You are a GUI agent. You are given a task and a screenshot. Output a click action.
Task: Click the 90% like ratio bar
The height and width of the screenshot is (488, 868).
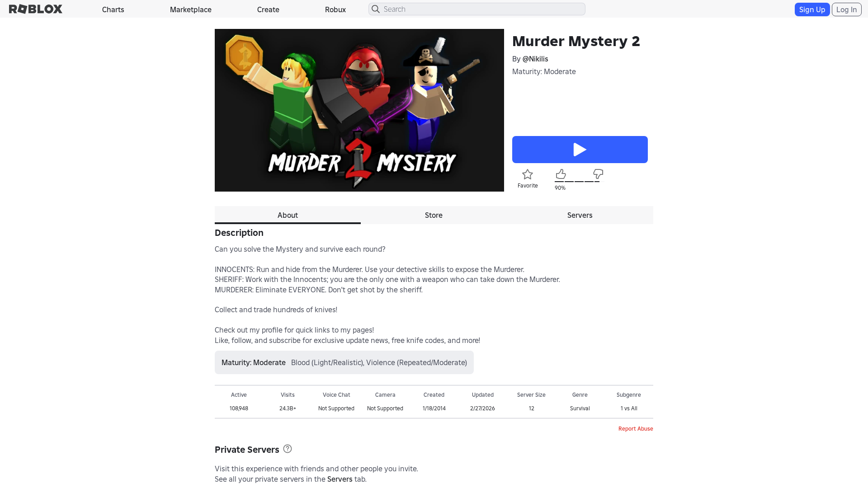point(579,182)
